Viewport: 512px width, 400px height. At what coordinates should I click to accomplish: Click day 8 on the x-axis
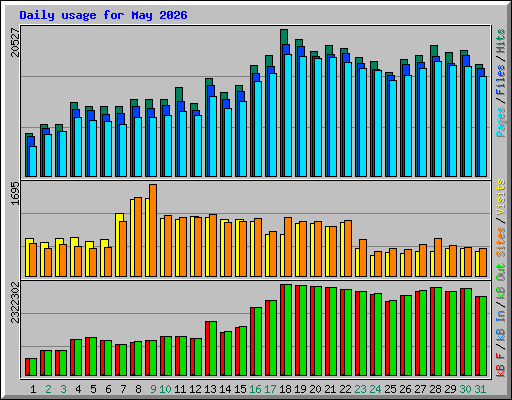(138, 389)
